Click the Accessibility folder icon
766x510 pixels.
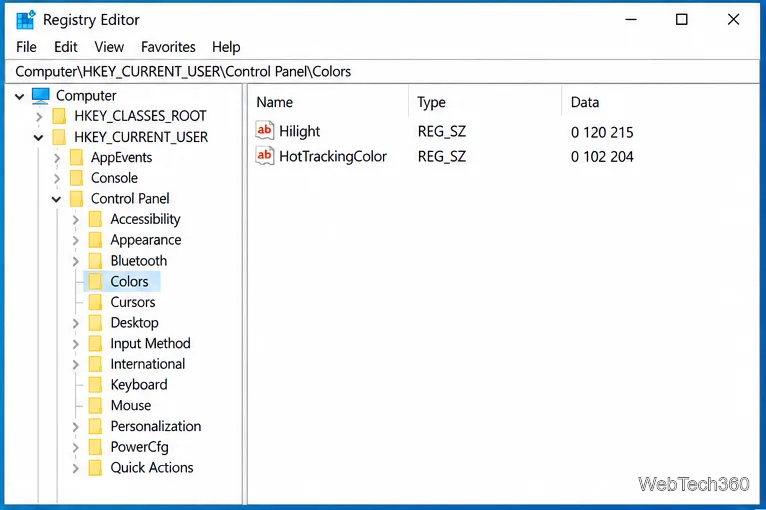coord(96,219)
